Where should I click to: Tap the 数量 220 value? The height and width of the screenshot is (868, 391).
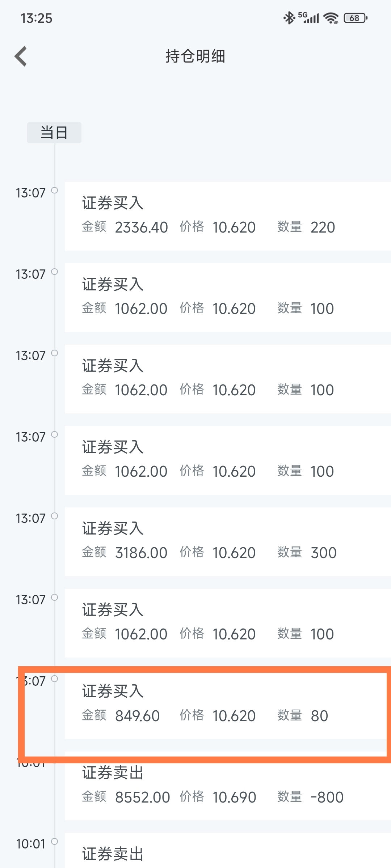[x=323, y=227]
